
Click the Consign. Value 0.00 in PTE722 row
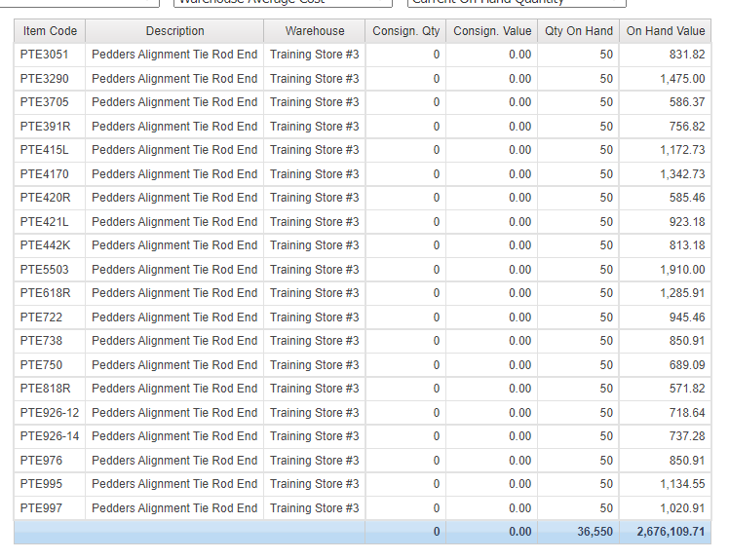pyautogui.click(x=519, y=317)
